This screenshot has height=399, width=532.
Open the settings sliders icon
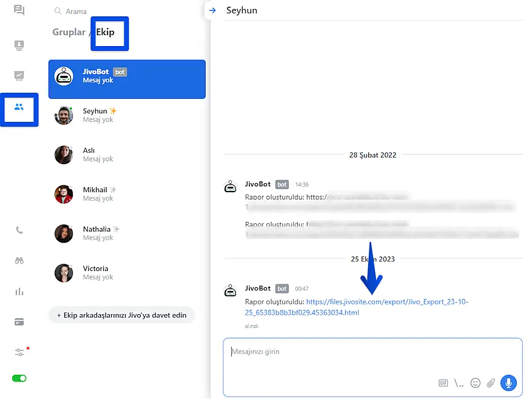[x=19, y=352]
